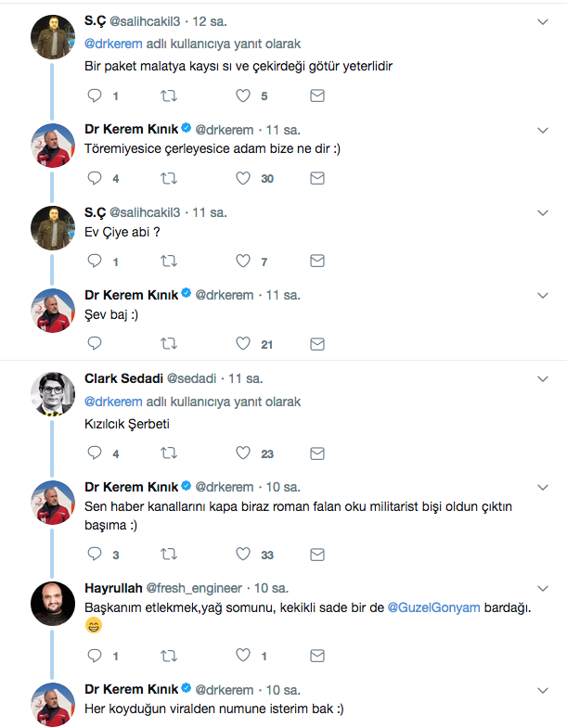Retweet the "Kızılcık Şerbeti" tweet

pyautogui.click(x=168, y=453)
